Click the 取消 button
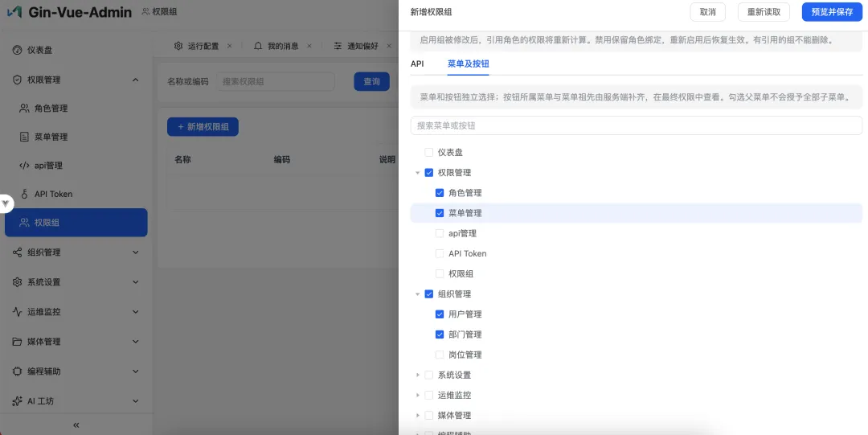This screenshot has width=868, height=435. pos(707,12)
